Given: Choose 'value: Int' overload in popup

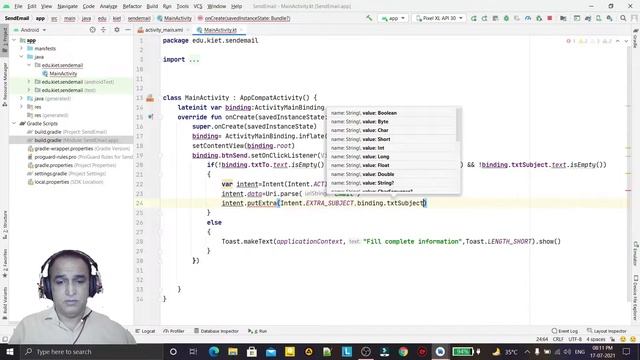Looking at the screenshot, I should click(x=392, y=148).
